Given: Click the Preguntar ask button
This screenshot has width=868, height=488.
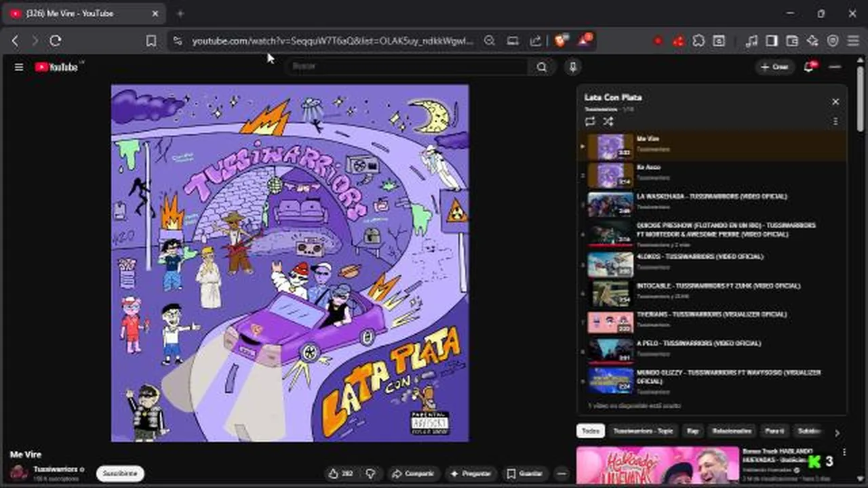Looking at the screenshot, I should pos(471,474).
